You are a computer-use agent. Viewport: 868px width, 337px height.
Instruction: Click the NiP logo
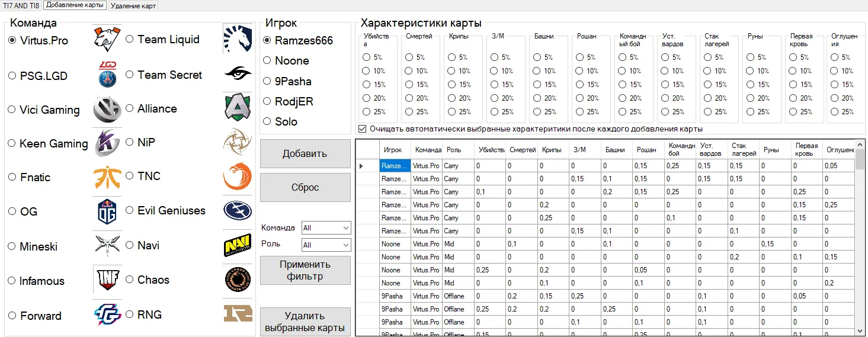238,142
